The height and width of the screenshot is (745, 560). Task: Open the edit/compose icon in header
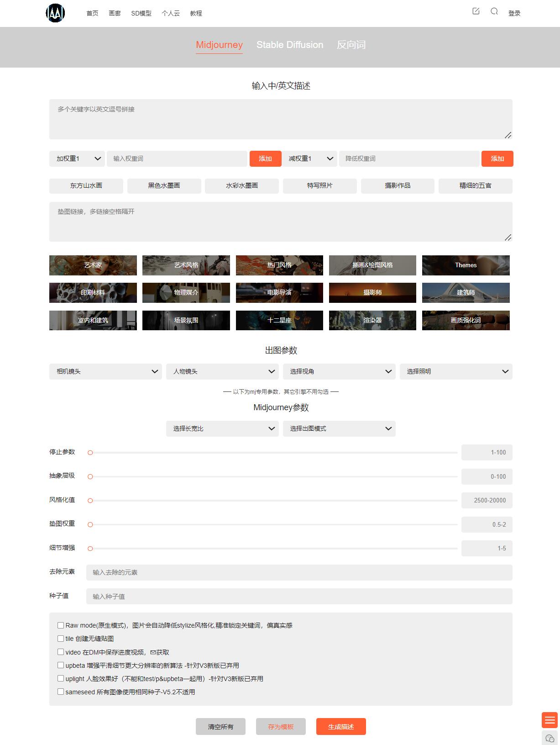[476, 11]
